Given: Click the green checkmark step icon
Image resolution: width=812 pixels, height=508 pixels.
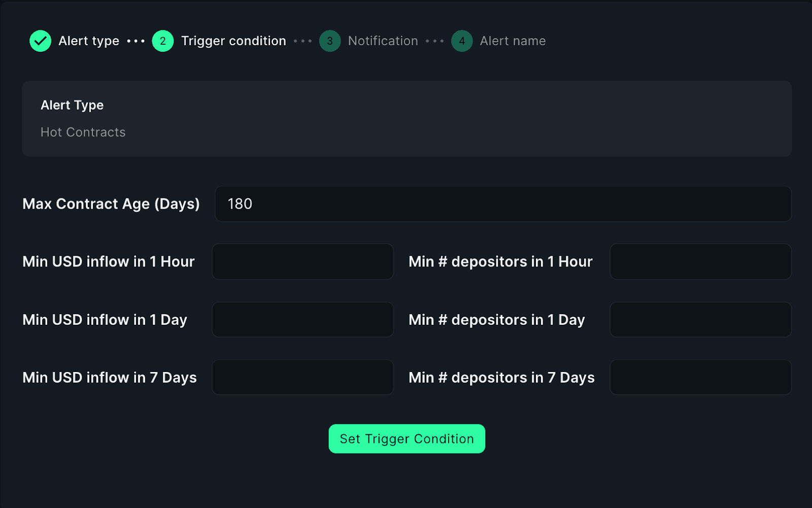Looking at the screenshot, I should [40, 41].
